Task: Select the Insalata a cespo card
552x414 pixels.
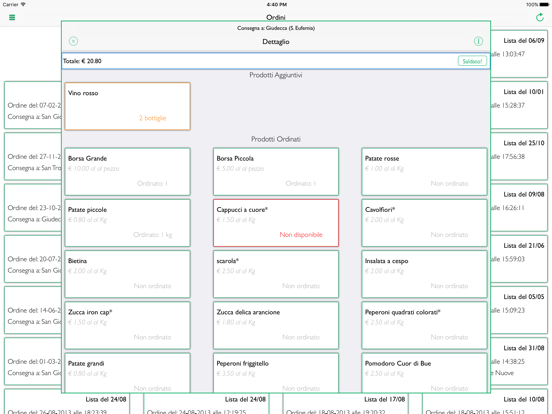Action: pos(424,274)
